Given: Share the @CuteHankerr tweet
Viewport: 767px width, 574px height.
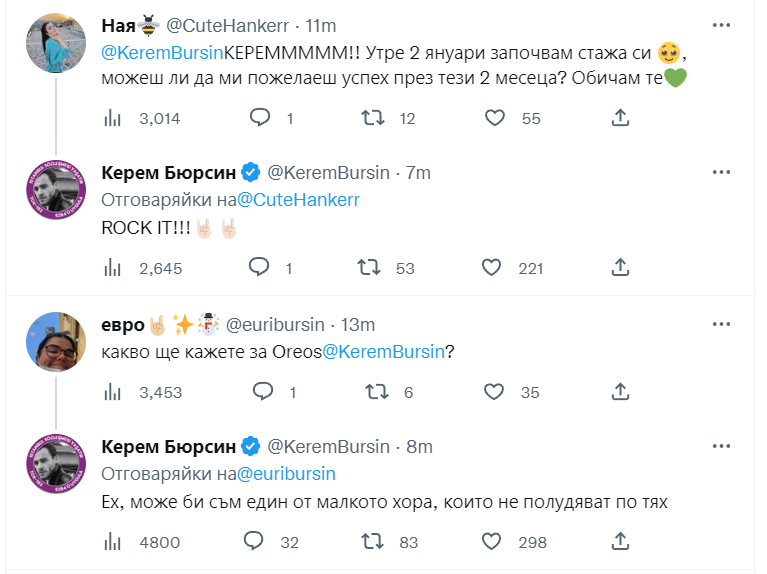Looking at the screenshot, I should coord(620,118).
